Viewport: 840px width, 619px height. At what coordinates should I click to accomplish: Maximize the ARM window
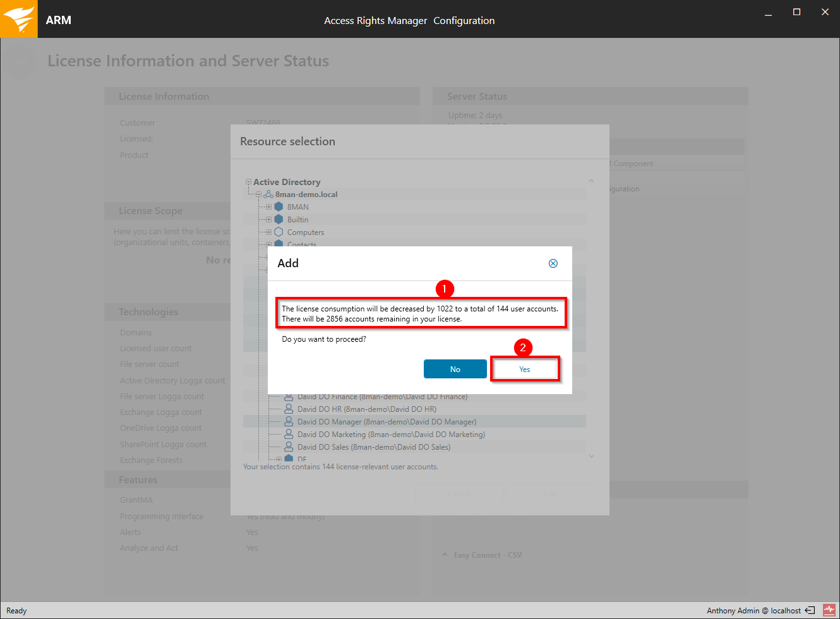click(796, 13)
